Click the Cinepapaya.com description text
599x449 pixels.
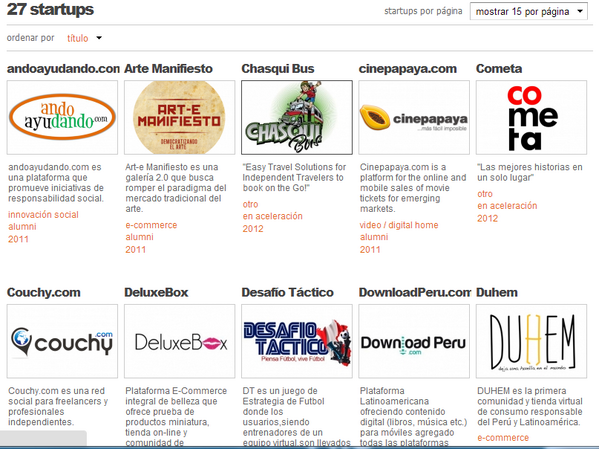pos(413,188)
